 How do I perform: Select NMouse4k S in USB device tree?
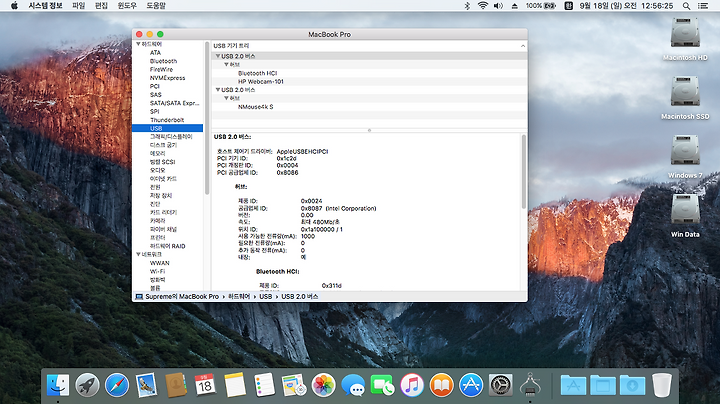255,107
